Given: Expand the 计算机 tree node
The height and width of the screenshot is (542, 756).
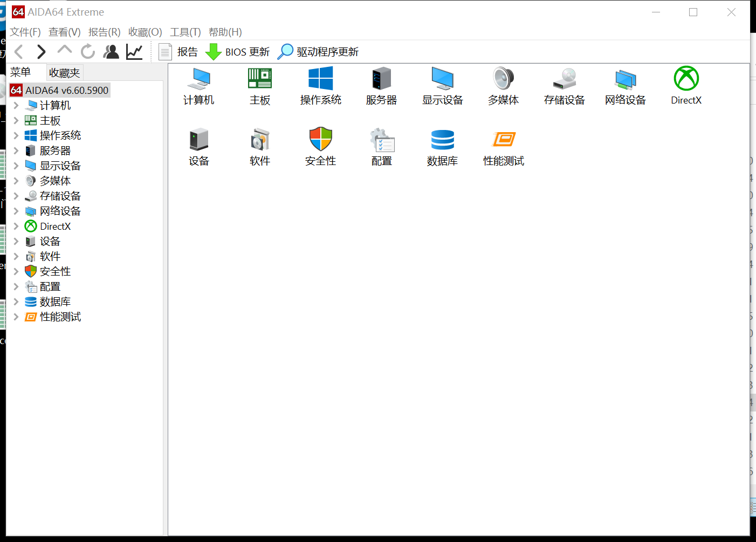Looking at the screenshot, I should pos(16,105).
